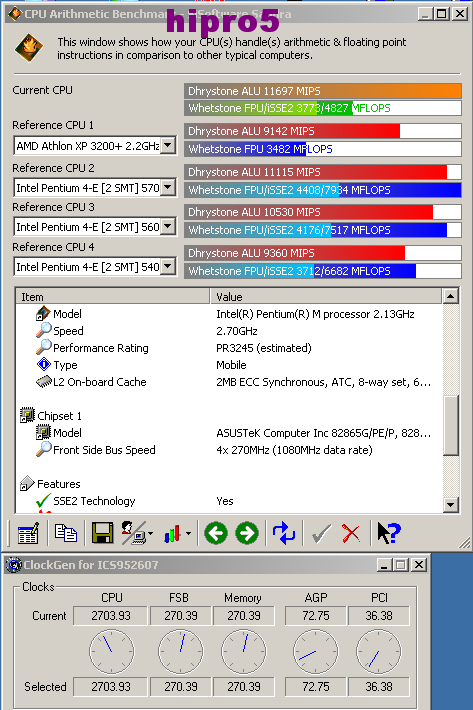Click the Copy to clipboard icon
The image size is (473, 710).
click(x=66, y=533)
